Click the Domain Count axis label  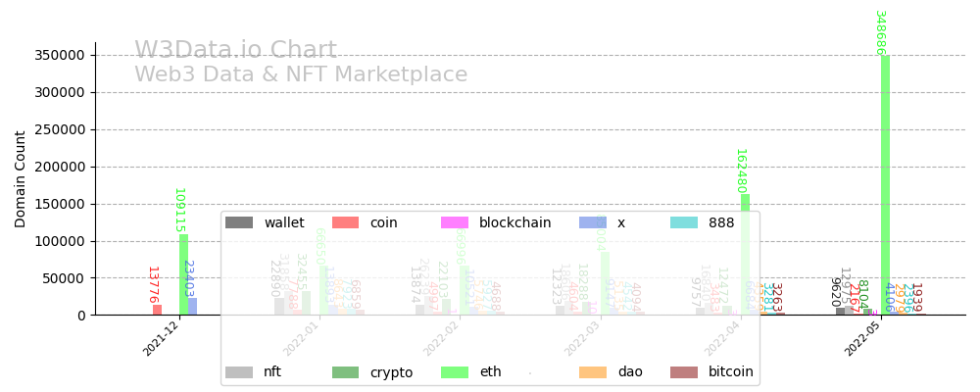[21, 179]
